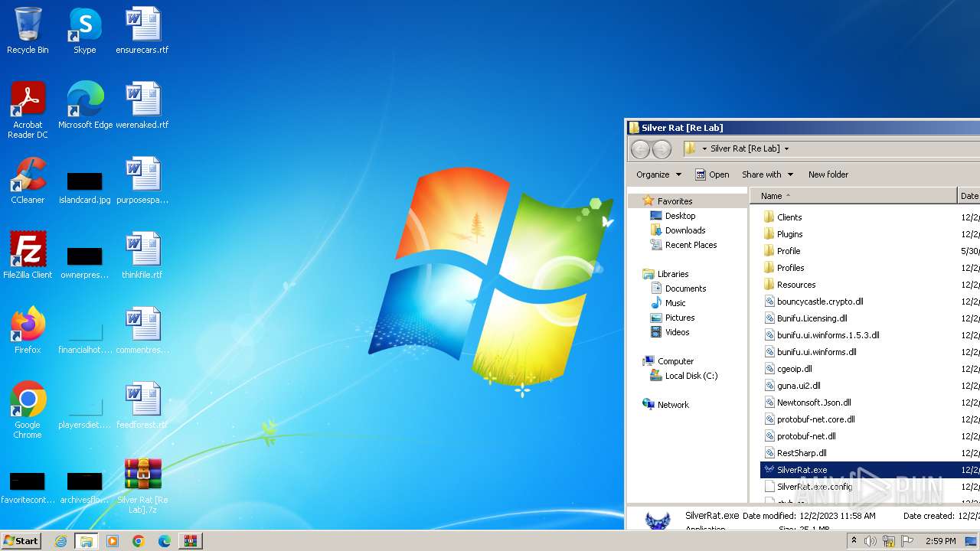Go forward in Explorer navigation
This screenshot has width=980, height=551.
coord(661,149)
